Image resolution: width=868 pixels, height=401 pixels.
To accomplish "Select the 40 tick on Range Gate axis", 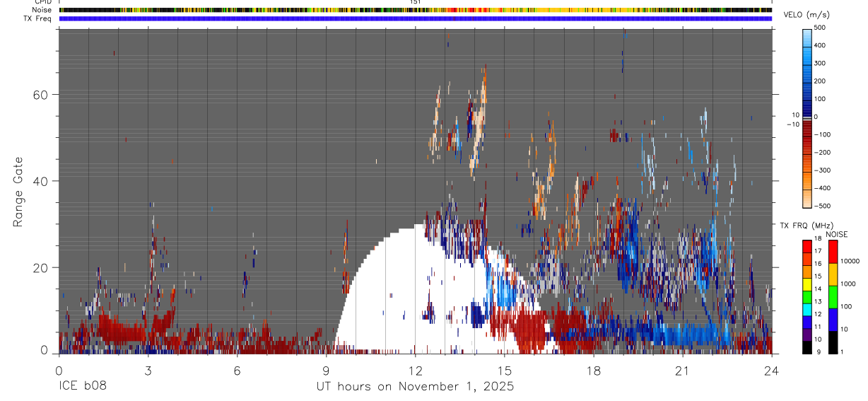I will point(42,181).
